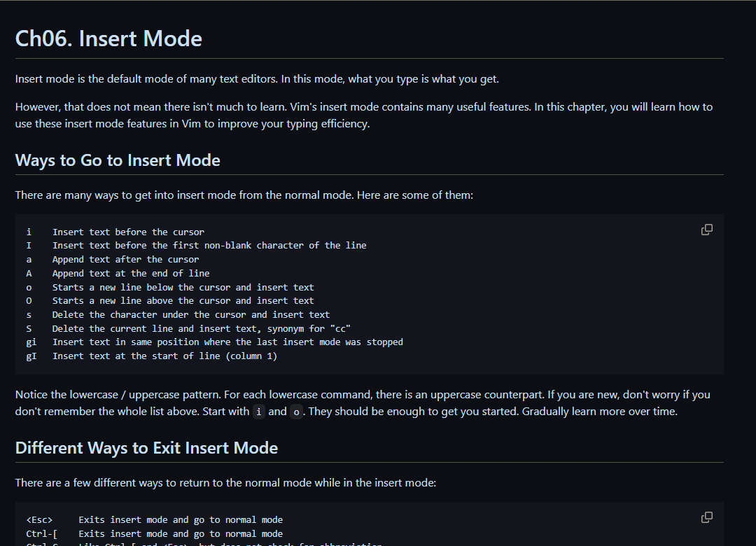Click the "Delete the character under the cursor" line
756x546 pixels.
click(x=190, y=315)
